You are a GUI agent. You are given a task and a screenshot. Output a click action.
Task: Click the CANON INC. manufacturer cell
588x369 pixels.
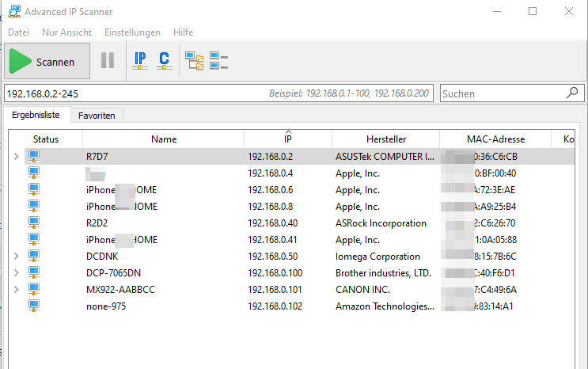tap(362, 289)
